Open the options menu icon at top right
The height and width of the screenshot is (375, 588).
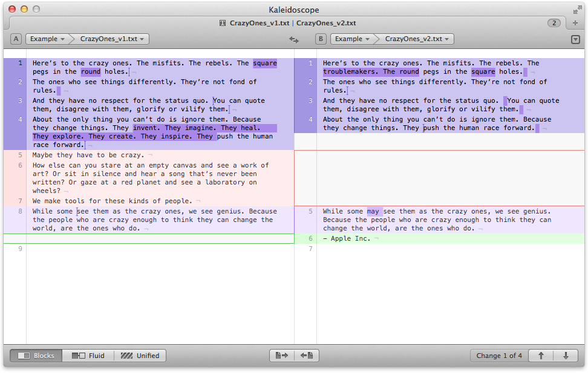coord(575,39)
